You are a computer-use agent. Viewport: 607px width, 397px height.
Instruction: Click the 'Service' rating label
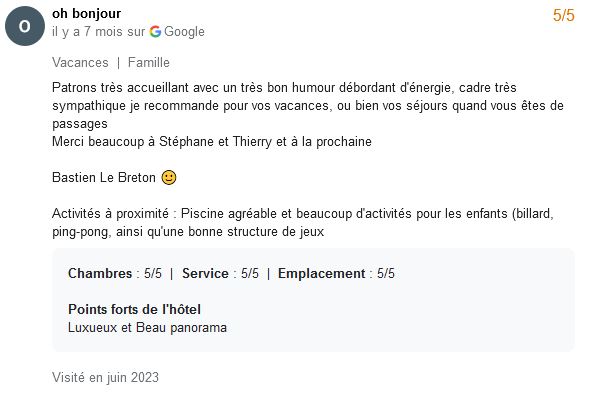click(x=205, y=274)
